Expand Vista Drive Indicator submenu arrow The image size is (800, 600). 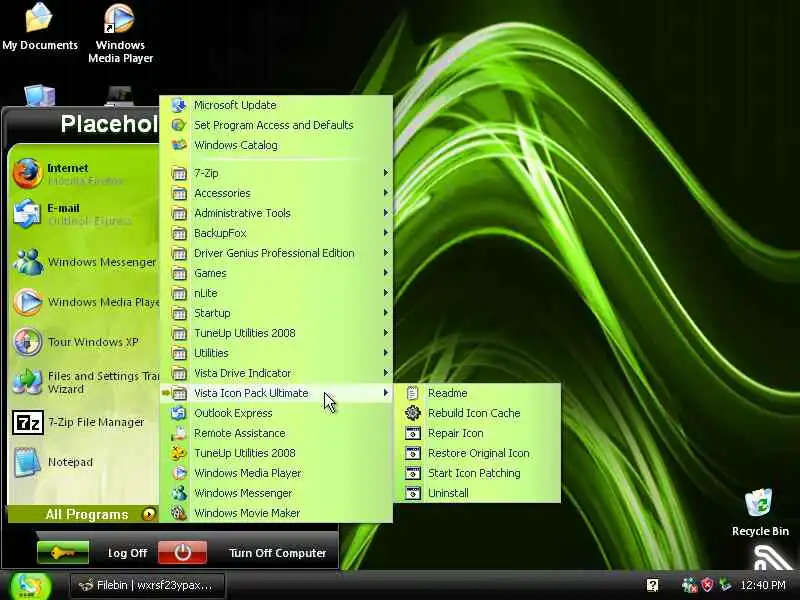click(x=386, y=373)
